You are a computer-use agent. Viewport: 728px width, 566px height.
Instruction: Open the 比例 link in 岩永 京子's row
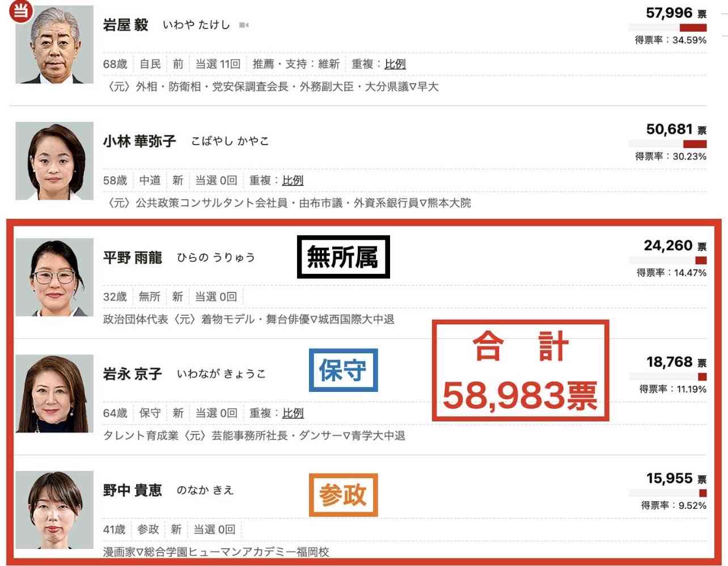click(293, 413)
